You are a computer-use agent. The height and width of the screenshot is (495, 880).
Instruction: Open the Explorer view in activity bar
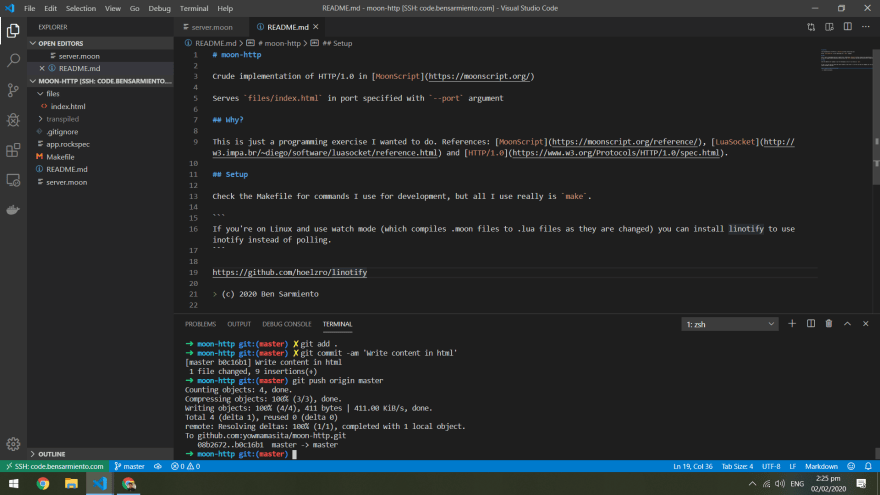click(13, 31)
